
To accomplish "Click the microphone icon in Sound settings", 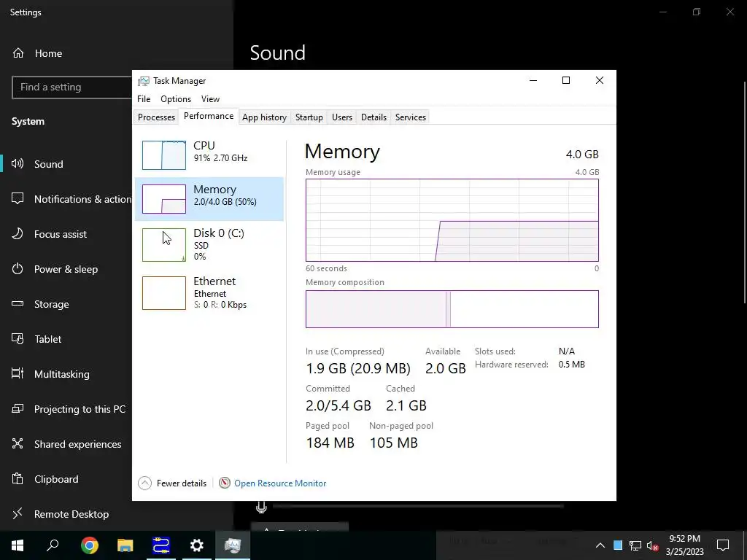I will pos(261,507).
